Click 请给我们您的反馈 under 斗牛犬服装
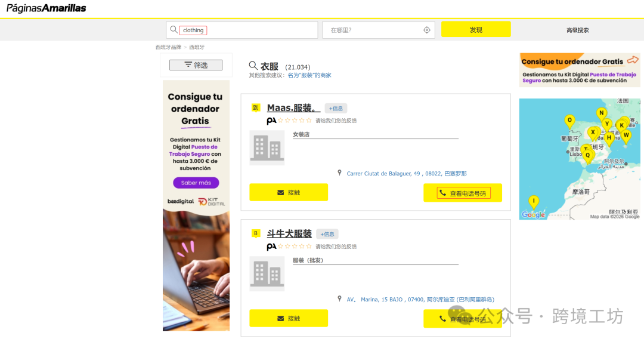644x342 pixels. pyautogui.click(x=336, y=247)
